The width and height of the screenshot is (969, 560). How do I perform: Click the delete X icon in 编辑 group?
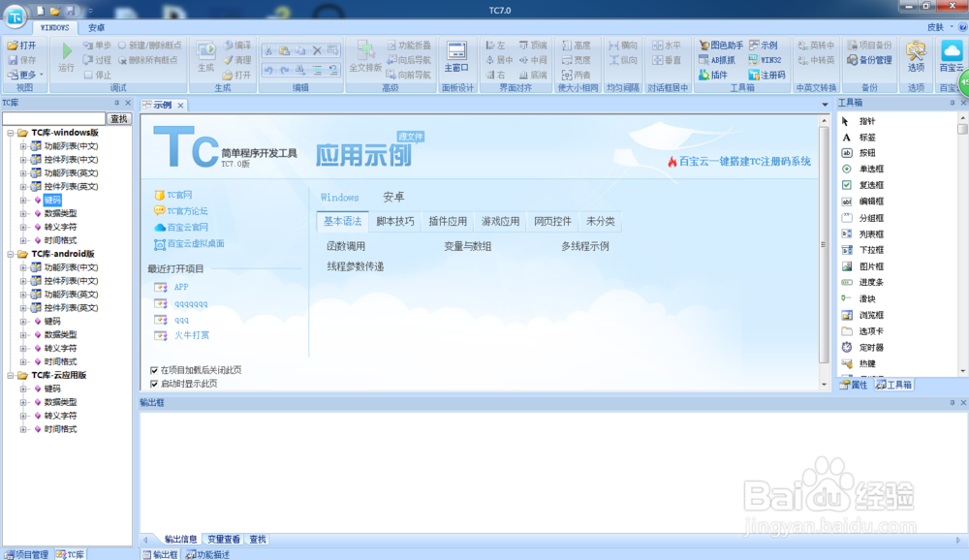(317, 50)
